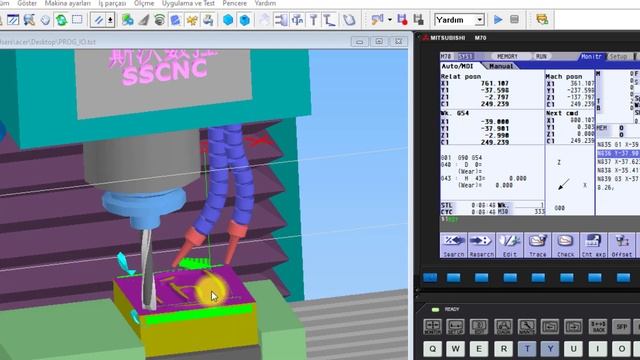Click the balance-scale tool icon

point(298,20)
